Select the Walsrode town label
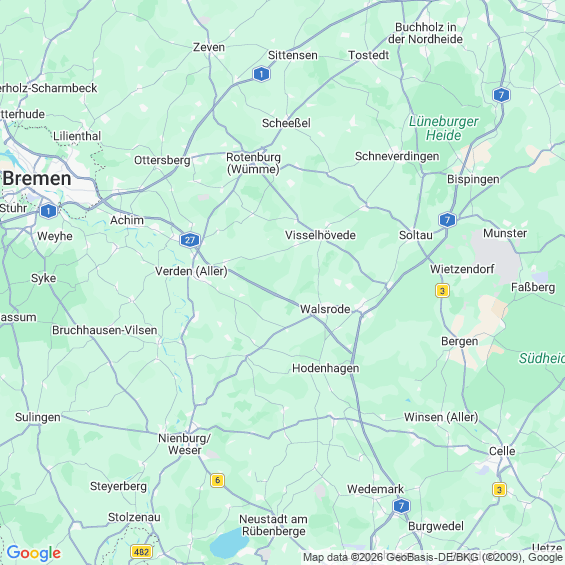 [x=325, y=309]
